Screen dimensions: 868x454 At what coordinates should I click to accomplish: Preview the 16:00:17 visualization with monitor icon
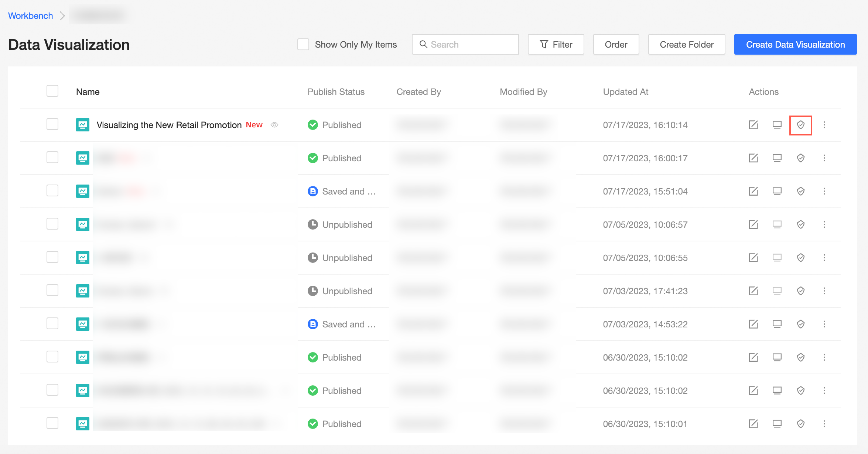coord(777,158)
